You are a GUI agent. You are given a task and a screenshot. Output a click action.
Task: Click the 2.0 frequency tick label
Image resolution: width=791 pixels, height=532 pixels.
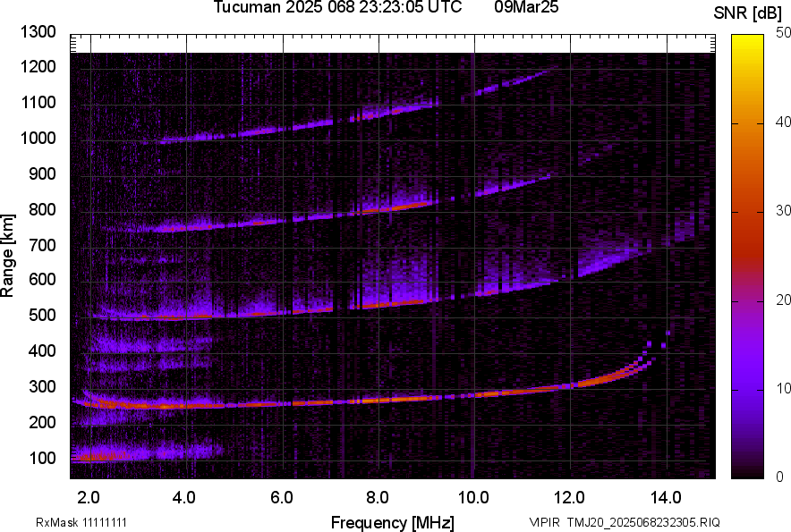[89, 497]
